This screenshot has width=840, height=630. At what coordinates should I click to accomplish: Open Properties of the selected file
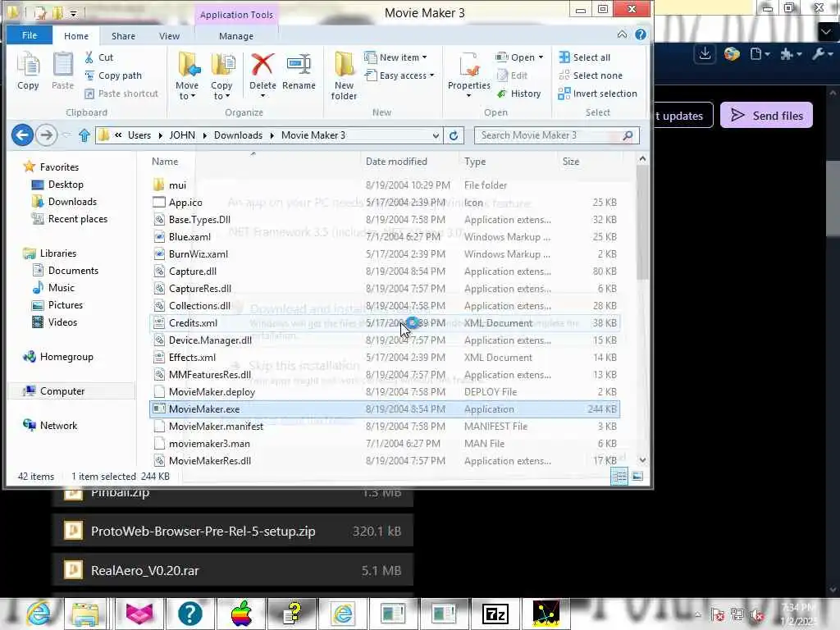point(468,75)
